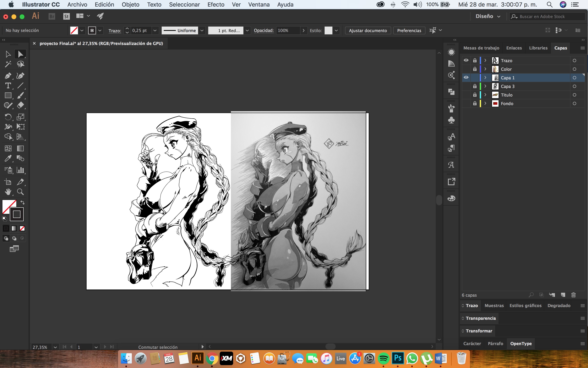Screen dimensions: 588x368
Task: Select the Shape Builder tool
Action: coord(8,137)
